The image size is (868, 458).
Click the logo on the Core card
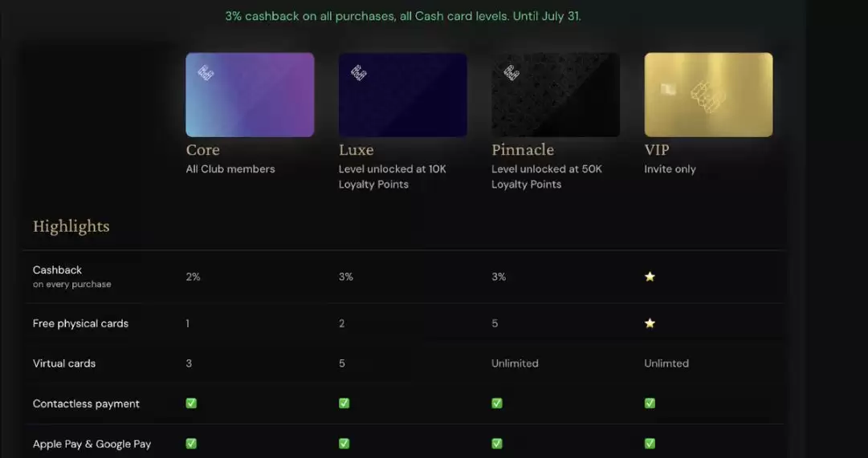(x=206, y=73)
